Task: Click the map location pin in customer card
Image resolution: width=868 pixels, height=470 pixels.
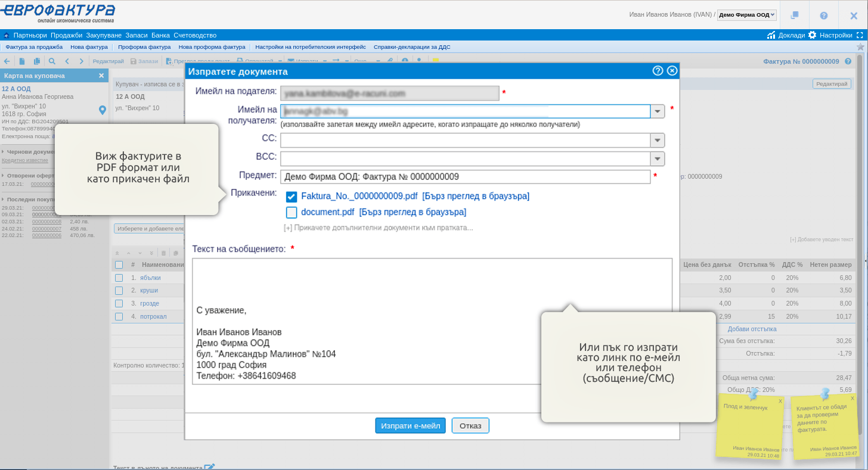Action: [102, 110]
